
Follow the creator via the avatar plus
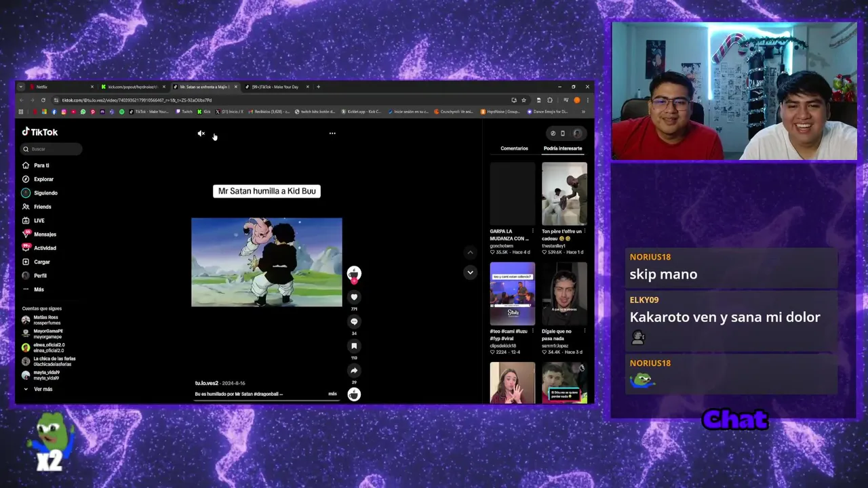354,281
